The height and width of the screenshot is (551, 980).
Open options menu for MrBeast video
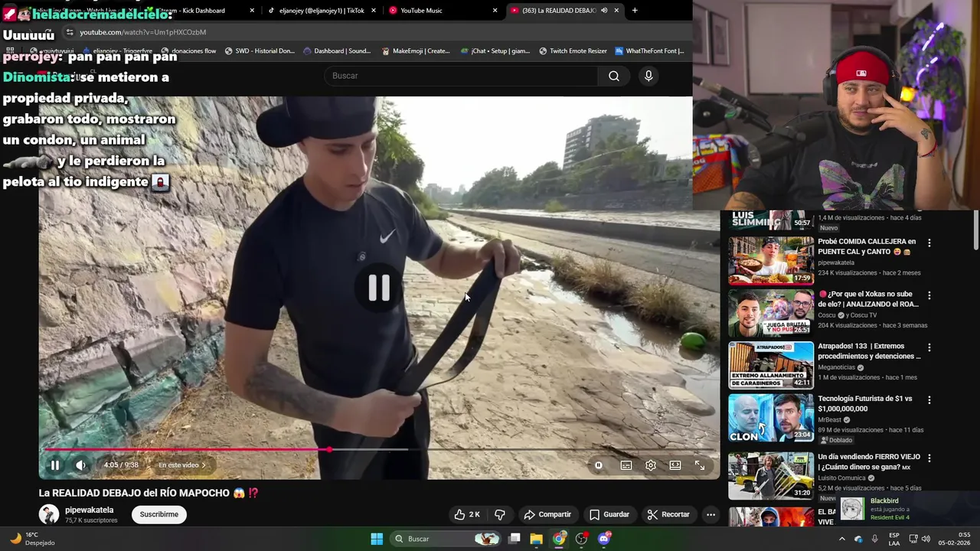pyautogui.click(x=929, y=400)
